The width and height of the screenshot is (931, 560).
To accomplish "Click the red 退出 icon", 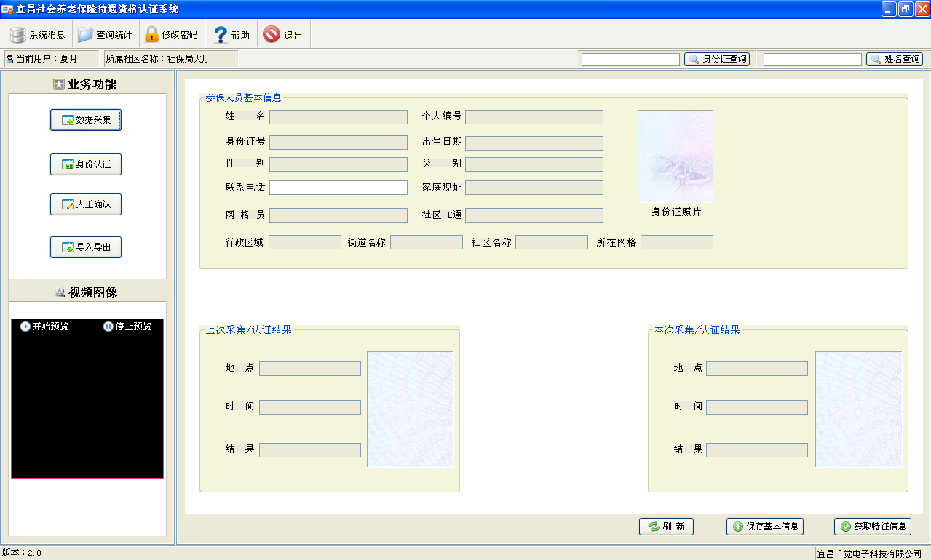I will [272, 34].
